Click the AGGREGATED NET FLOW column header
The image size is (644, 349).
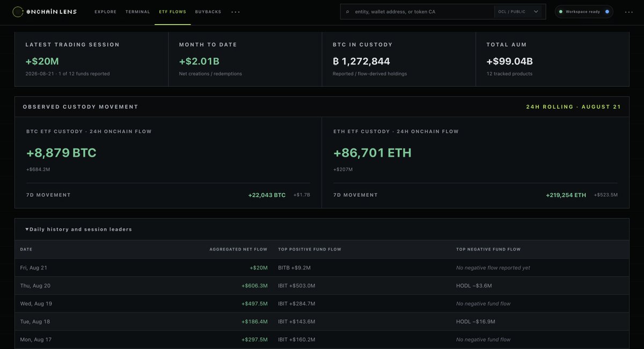[238, 249]
